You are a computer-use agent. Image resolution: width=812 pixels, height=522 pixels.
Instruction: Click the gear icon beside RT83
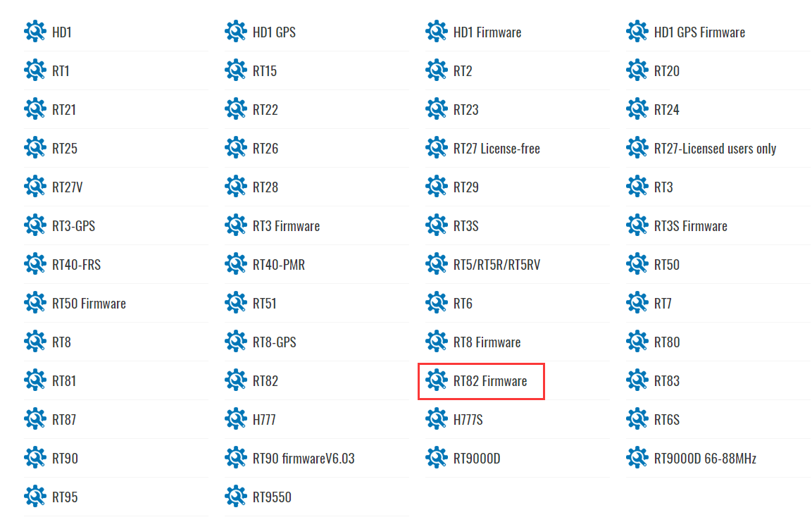(637, 380)
